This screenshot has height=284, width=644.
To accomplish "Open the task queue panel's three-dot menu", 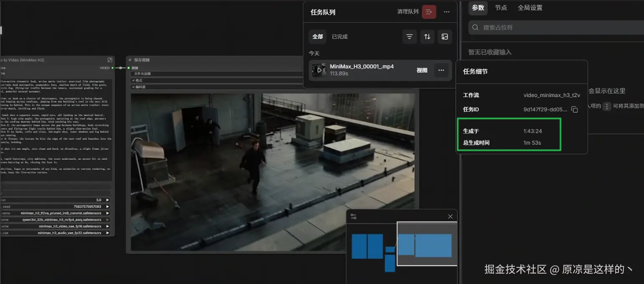I will (447, 12).
